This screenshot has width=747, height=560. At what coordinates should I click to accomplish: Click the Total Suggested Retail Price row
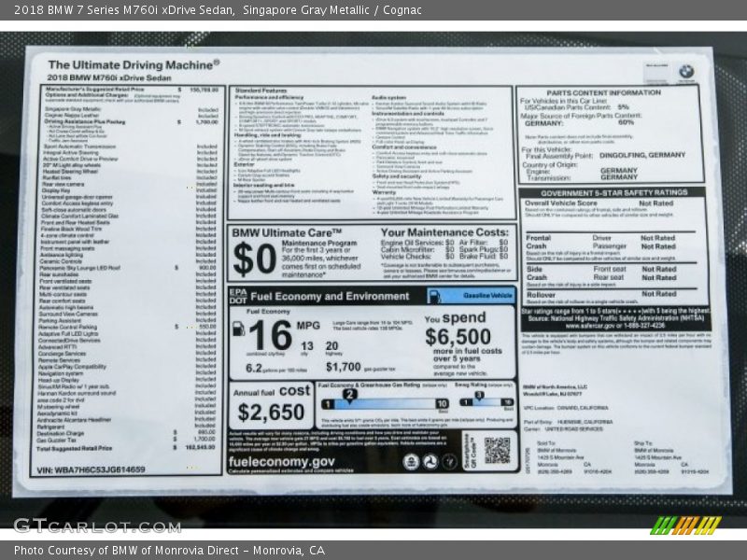pos(126,448)
